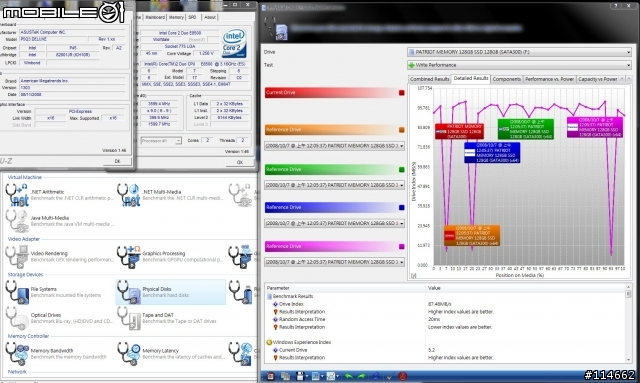Click the options icon in Sandra's bottom toolbar
This screenshot has height=383, width=640.
271,376
